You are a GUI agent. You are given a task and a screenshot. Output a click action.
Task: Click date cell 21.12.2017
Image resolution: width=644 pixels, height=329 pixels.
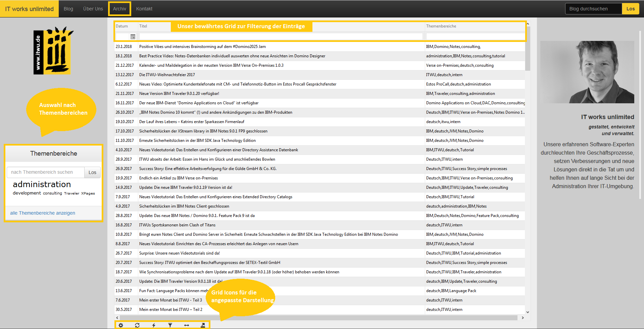(x=125, y=65)
